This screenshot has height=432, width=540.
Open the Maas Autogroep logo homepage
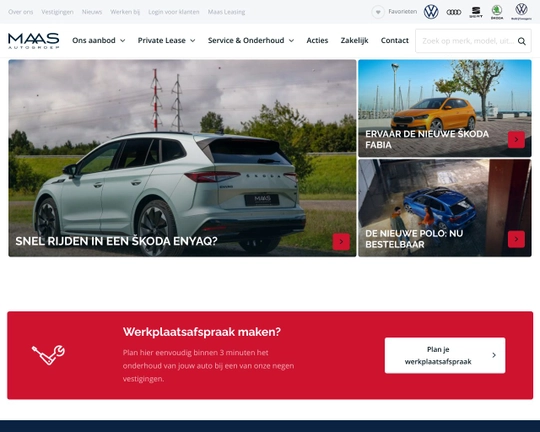(x=34, y=41)
